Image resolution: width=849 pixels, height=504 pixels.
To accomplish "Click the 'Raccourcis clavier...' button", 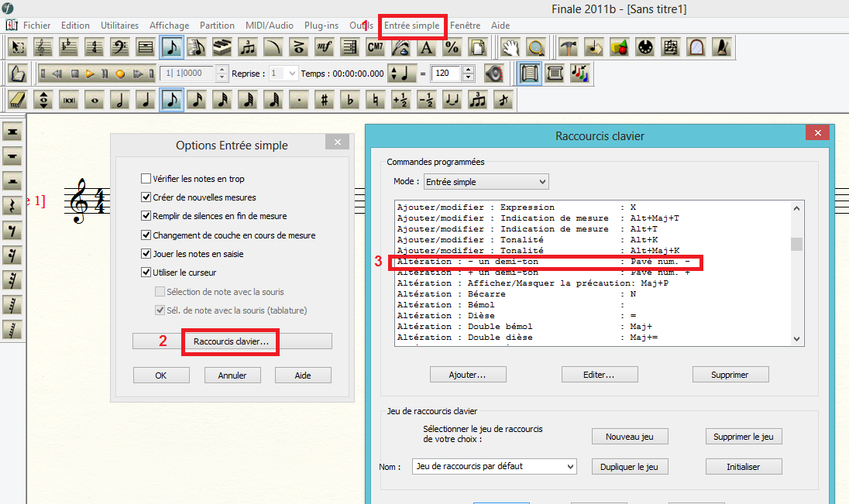I will click(232, 341).
